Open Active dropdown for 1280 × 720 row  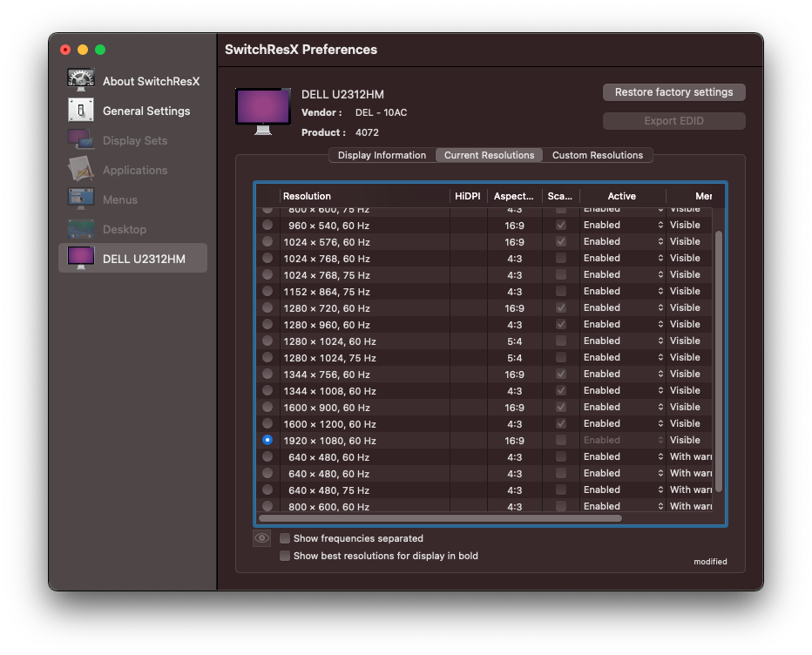click(622, 308)
